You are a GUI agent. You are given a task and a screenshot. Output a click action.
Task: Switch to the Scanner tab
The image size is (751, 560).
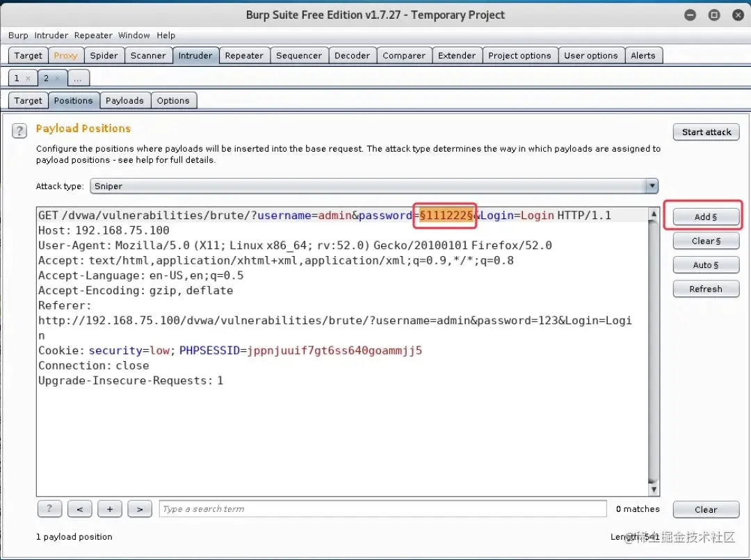click(x=149, y=56)
